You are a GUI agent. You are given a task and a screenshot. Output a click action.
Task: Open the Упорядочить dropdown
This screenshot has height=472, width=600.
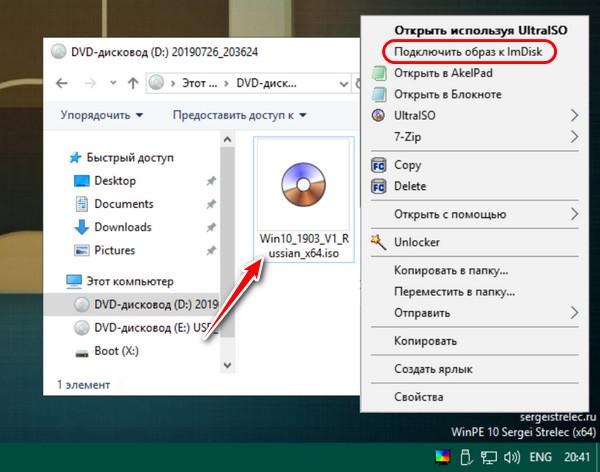click(x=102, y=115)
